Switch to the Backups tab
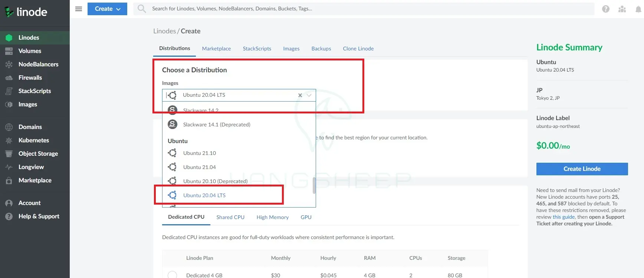644x278 pixels. pyautogui.click(x=321, y=49)
